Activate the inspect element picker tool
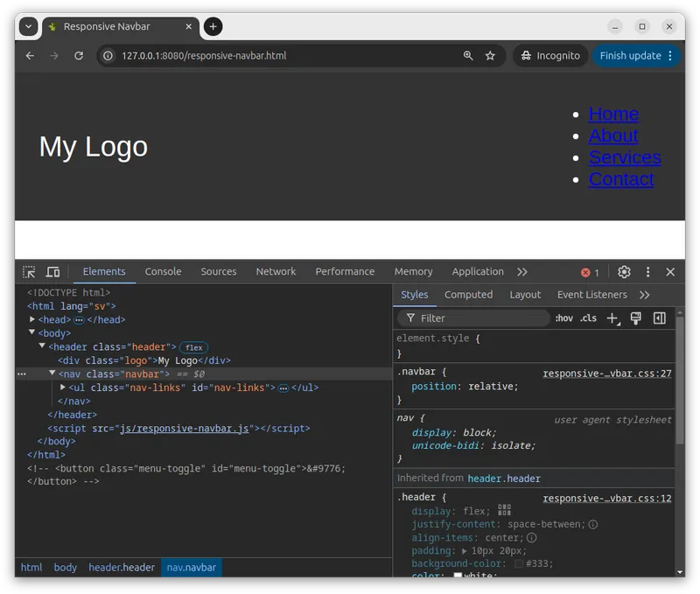 click(29, 272)
